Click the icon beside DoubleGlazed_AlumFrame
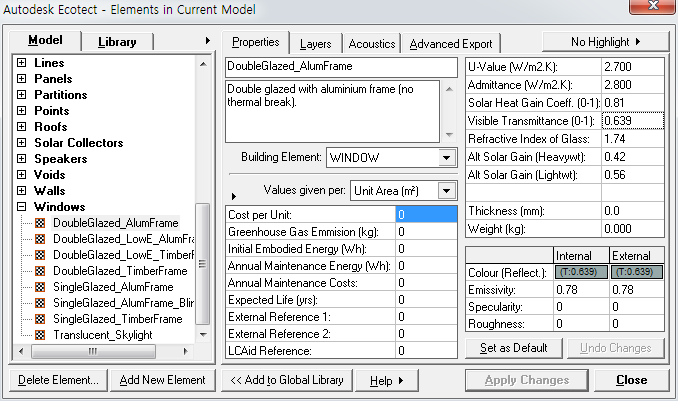Image resolution: width=678 pixels, height=401 pixels. 40,223
